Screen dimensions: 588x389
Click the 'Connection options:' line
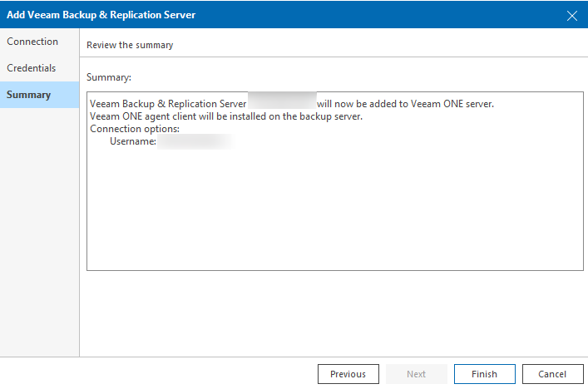click(x=135, y=129)
